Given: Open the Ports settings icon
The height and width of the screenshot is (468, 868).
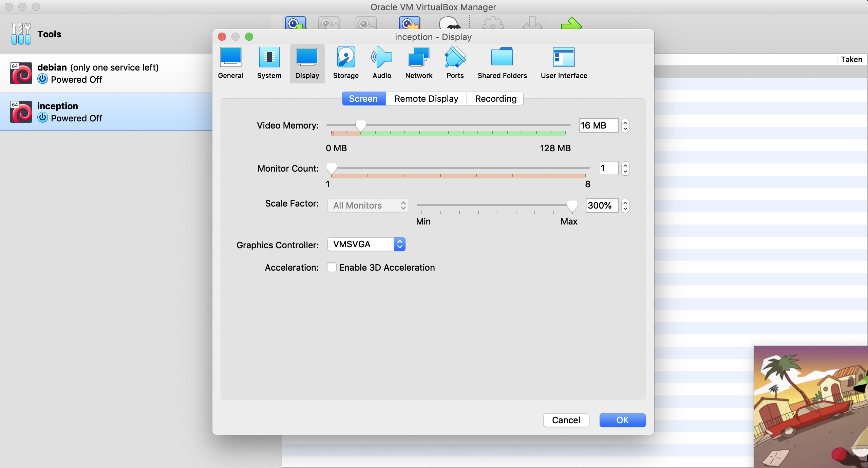Looking at the screenshot, I should [455, 63].
